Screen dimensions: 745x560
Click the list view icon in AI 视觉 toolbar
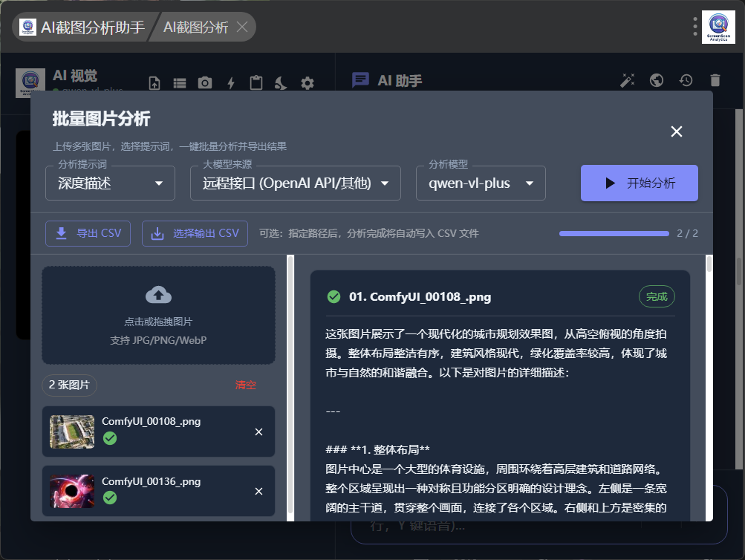pyautogui.click(x=180, y=83)
